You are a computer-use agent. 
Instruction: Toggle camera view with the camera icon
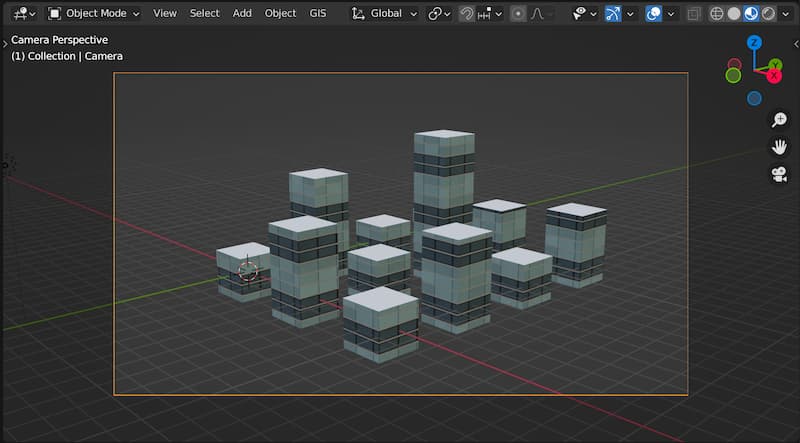click(x=778, y=174)
